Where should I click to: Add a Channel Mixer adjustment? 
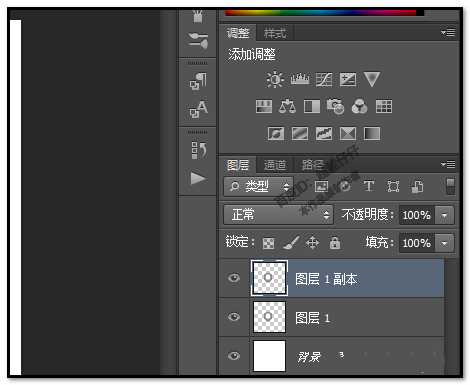(360, 107)
